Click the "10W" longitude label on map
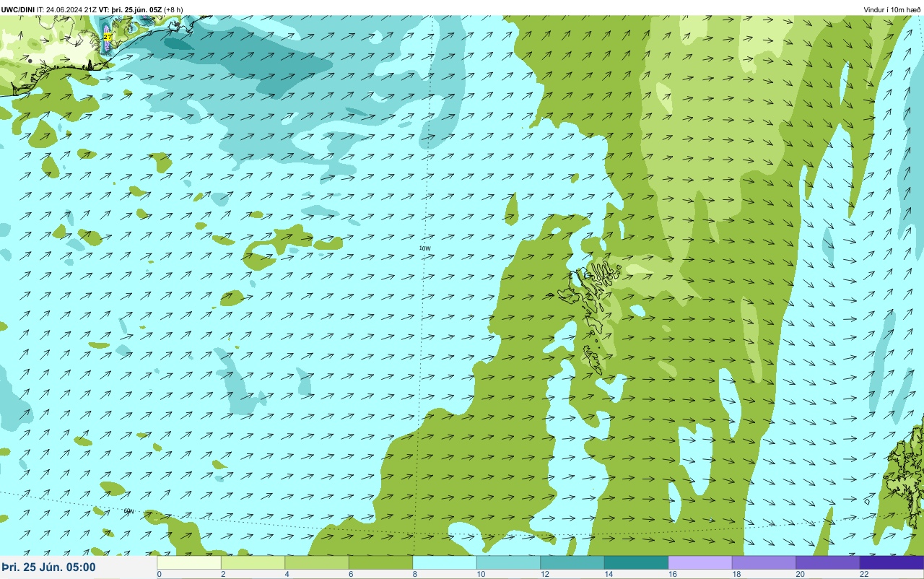 point(425,248)
